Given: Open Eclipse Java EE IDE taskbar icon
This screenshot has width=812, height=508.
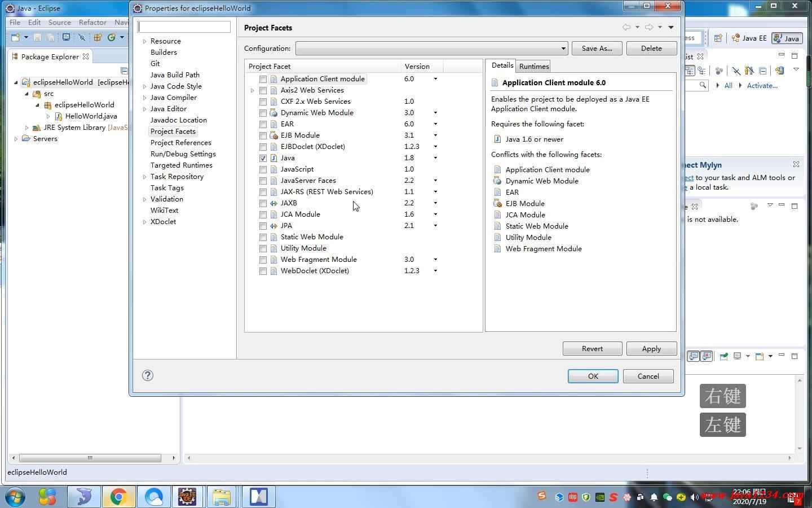Looking at the screenshot, I should (x=187, y=496).
